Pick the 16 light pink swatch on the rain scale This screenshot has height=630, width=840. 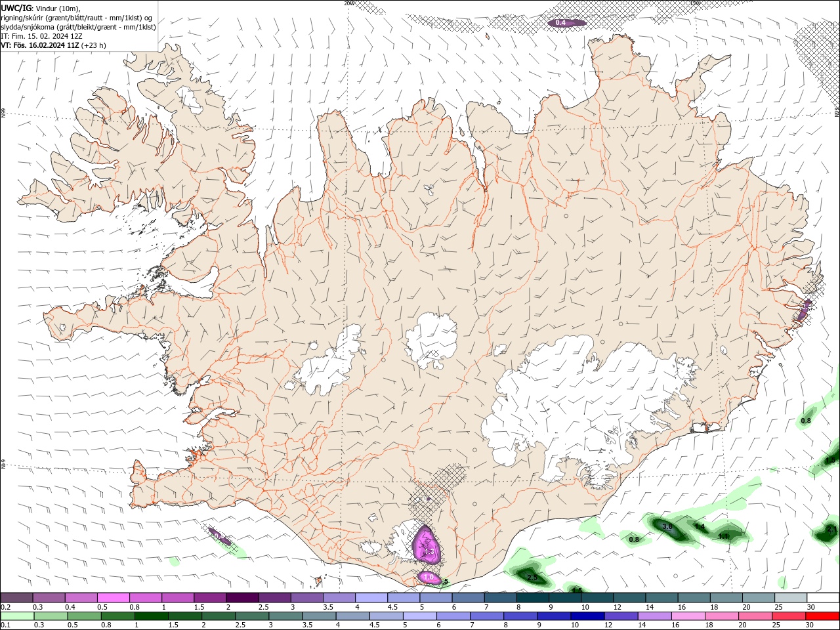point(687,616)
